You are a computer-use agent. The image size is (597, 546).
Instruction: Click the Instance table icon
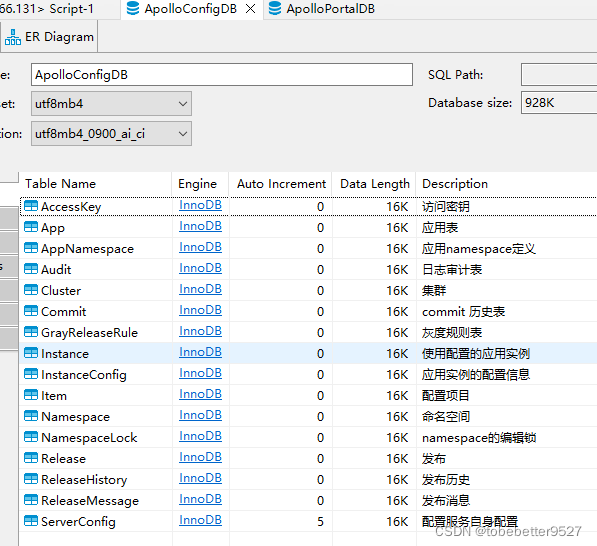[31, 353]
